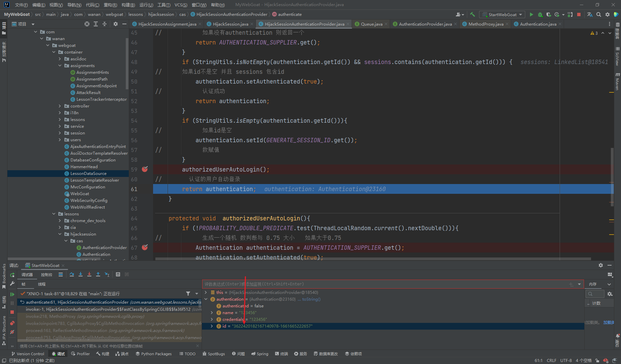Switch to the HijackSession.java tab
621x364 pixels.
point(230,24)
